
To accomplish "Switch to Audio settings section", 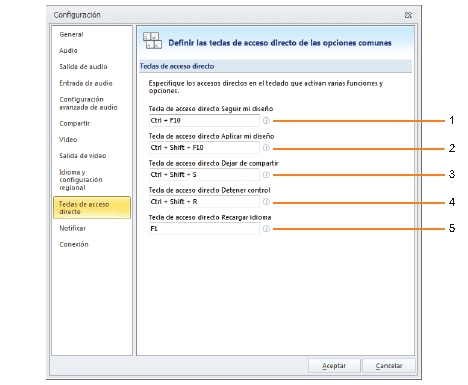I will (68, 51).
